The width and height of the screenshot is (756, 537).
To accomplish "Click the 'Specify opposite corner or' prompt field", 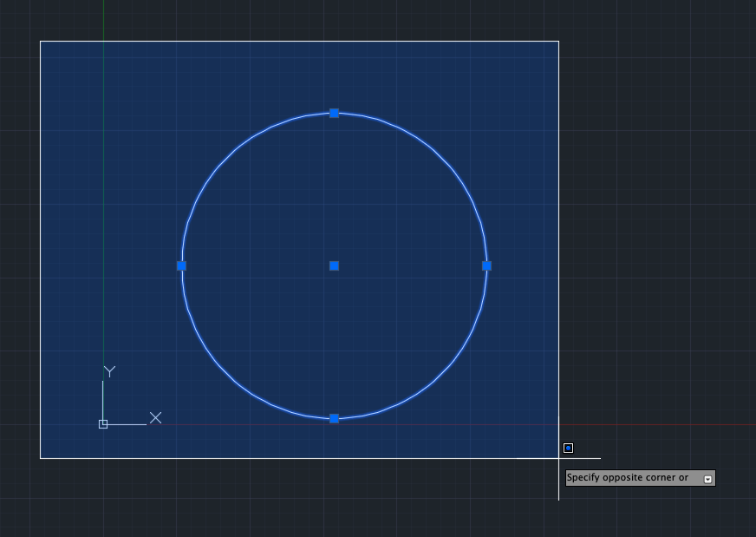I will pyautogui.click(x=641, y=478).
